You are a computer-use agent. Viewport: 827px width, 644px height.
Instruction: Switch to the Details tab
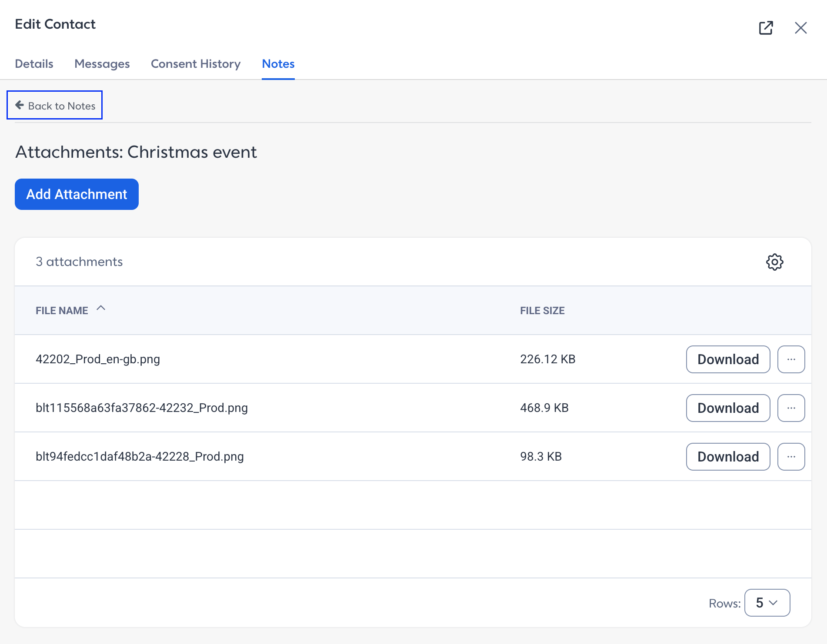34,64
